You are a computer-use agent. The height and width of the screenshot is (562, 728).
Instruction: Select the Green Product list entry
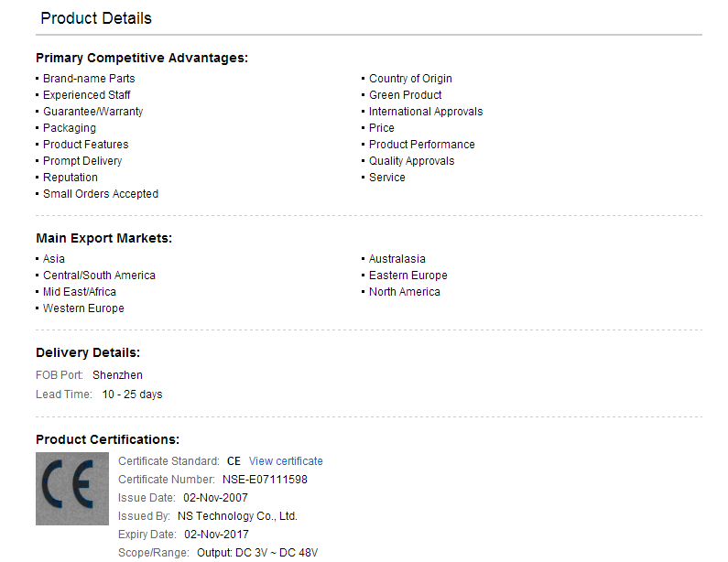(405, 94)
